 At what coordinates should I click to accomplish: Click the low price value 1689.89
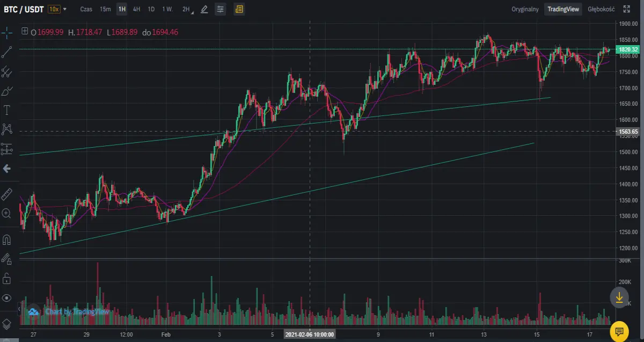pyautogui.click(x=126, y=32)
